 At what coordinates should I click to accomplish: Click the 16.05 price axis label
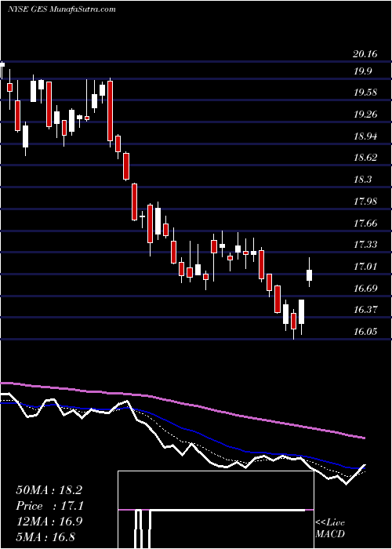coord(365,331)
